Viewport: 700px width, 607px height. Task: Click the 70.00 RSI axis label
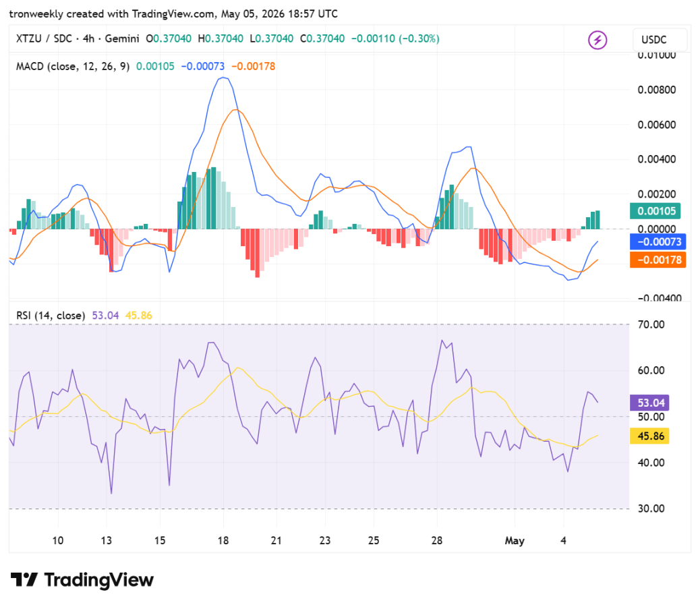[651, 324]
